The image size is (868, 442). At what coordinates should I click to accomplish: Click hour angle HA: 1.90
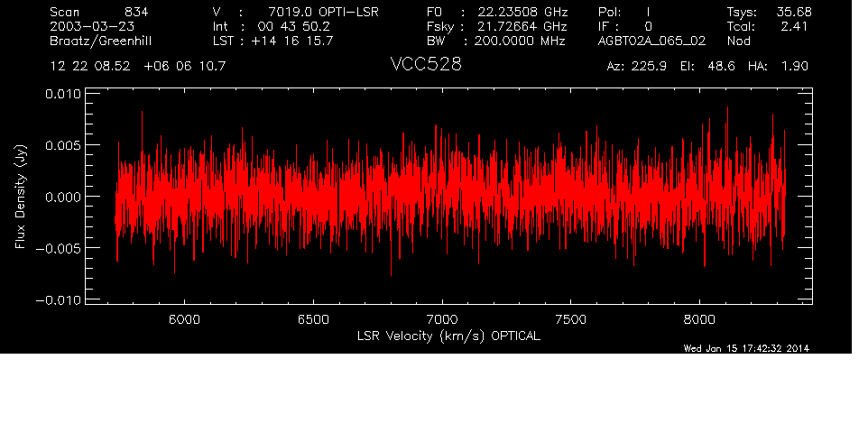pyautogui.click(x=778, y=67)
